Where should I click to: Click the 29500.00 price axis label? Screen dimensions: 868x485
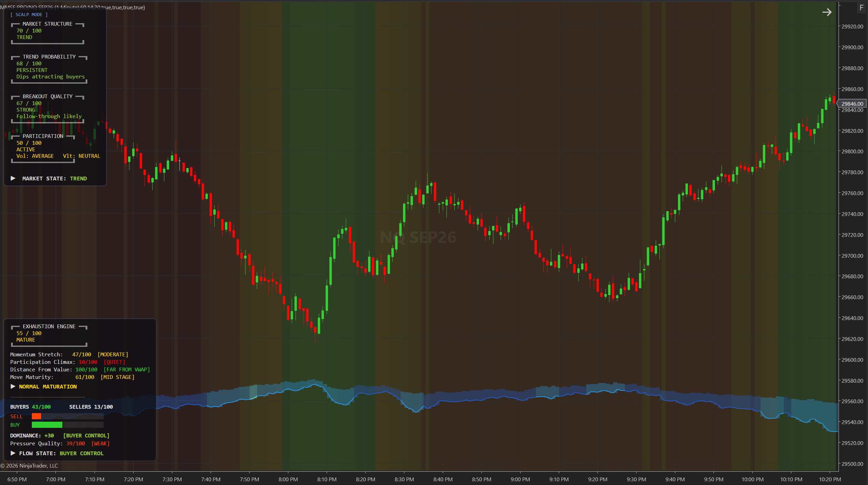(852, 464)
